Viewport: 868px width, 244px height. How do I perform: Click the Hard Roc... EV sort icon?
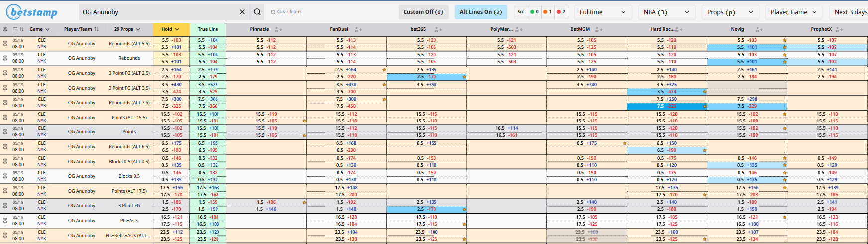click(679, 29)
